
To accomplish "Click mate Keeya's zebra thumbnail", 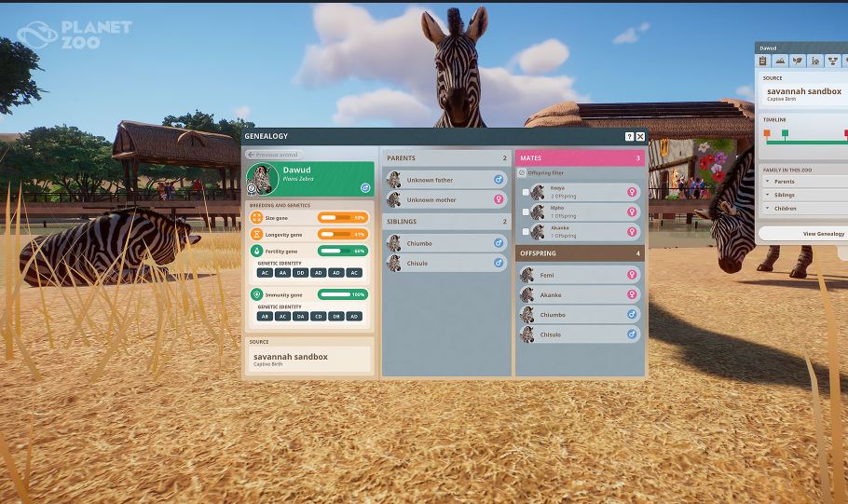I will coord(538,192).
